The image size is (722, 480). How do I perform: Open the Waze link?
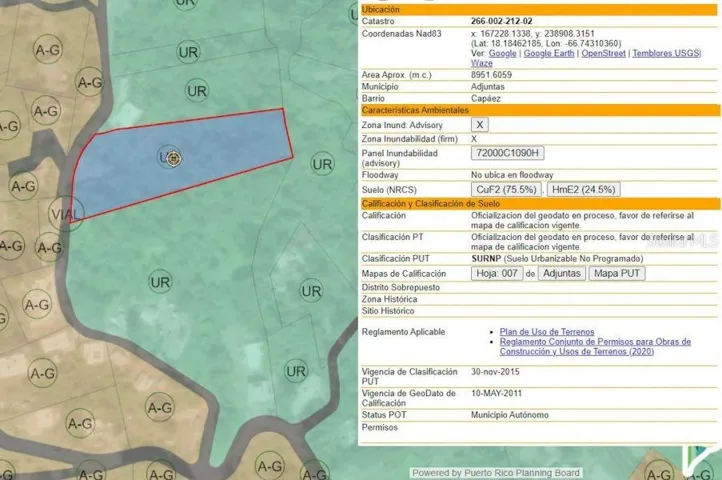point(482,64)
